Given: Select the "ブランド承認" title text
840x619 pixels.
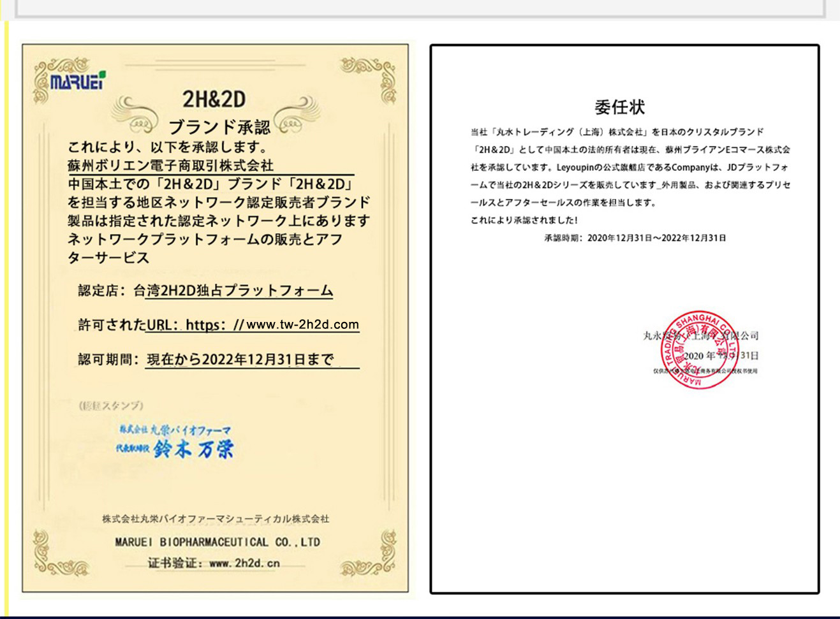Looking at the screenshot, I should coord(219,126).
